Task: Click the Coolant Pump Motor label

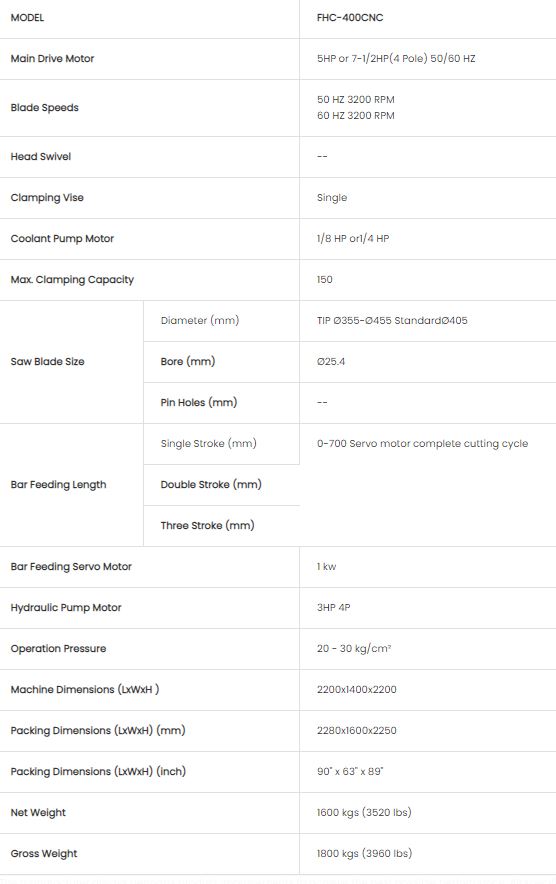Action: (x=62, y=238)
